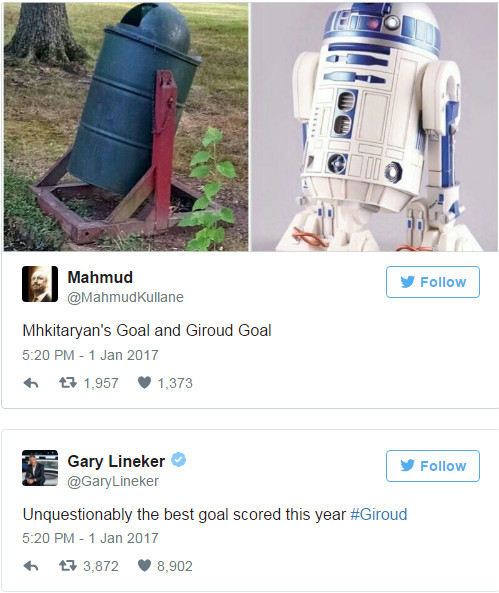Open the R2-D2 photo

[375, 126]
